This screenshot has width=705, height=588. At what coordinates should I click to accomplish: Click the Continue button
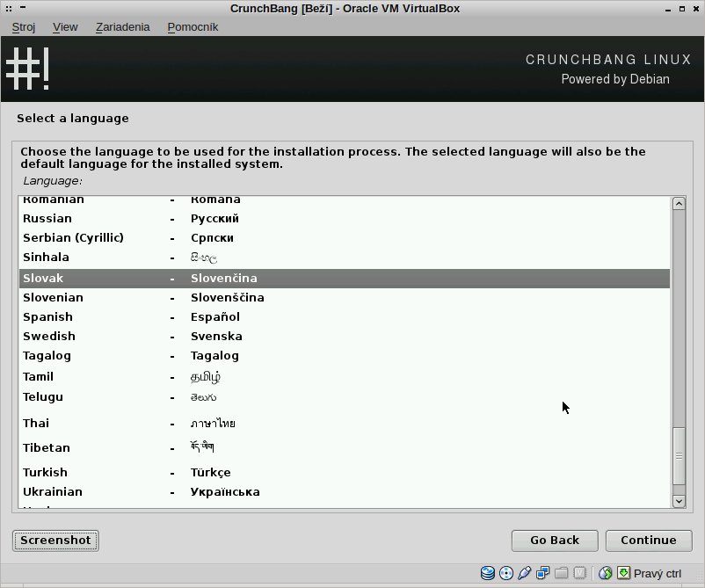(x=649, y=541)
